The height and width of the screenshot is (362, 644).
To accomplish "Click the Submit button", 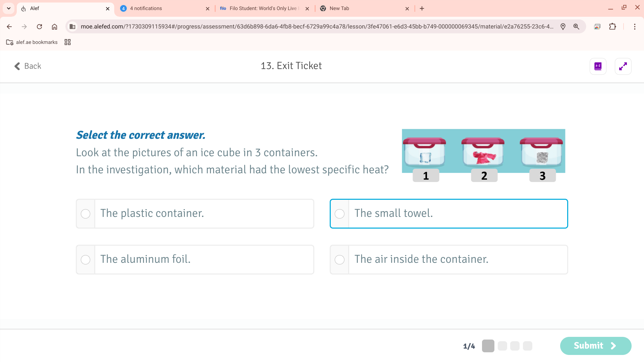I will point(595,346).
